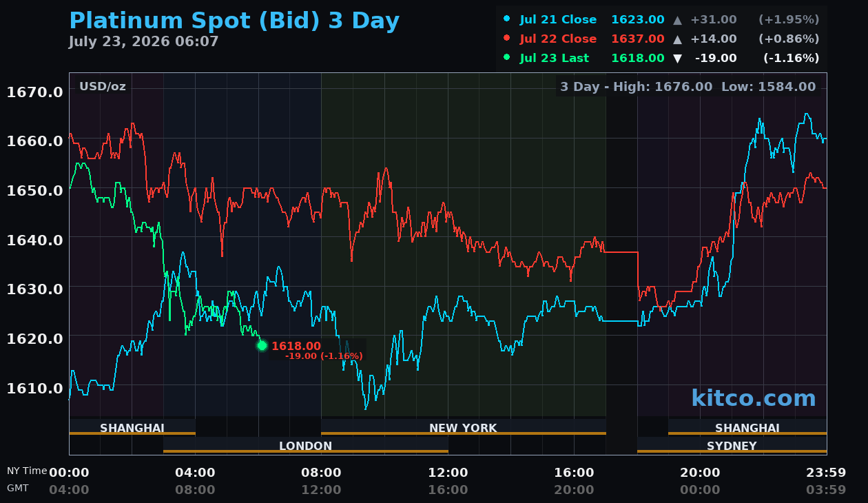Click the 16:00 NY time tick label
Image resolution: width=868 pixels, height=503 pixels.
pos(574,473)
